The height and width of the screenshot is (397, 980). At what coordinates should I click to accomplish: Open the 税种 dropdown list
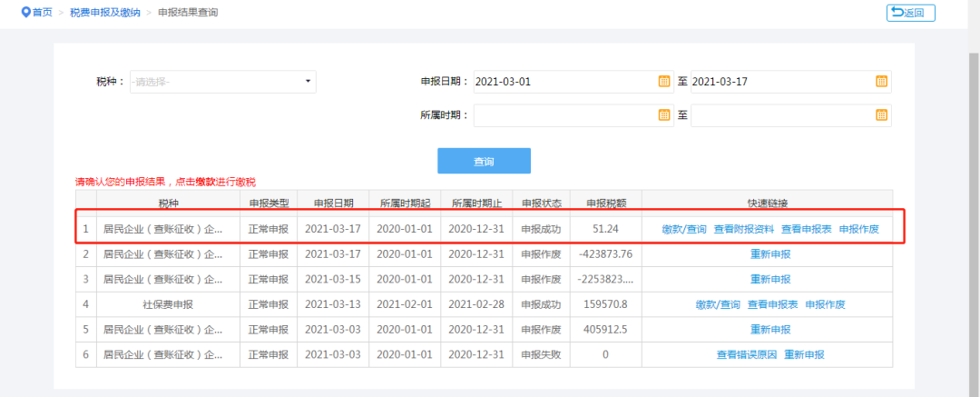tap(223, 82)
